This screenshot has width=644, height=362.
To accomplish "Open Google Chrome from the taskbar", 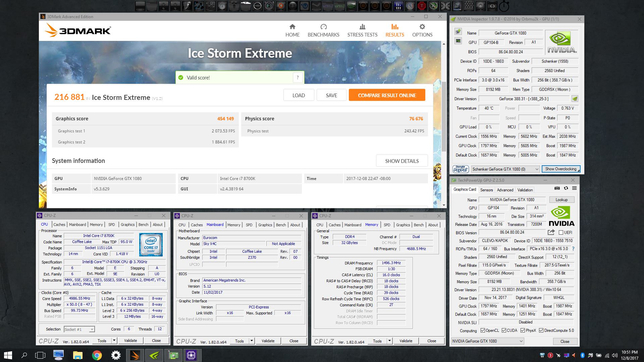I will (x=97, y=355).
